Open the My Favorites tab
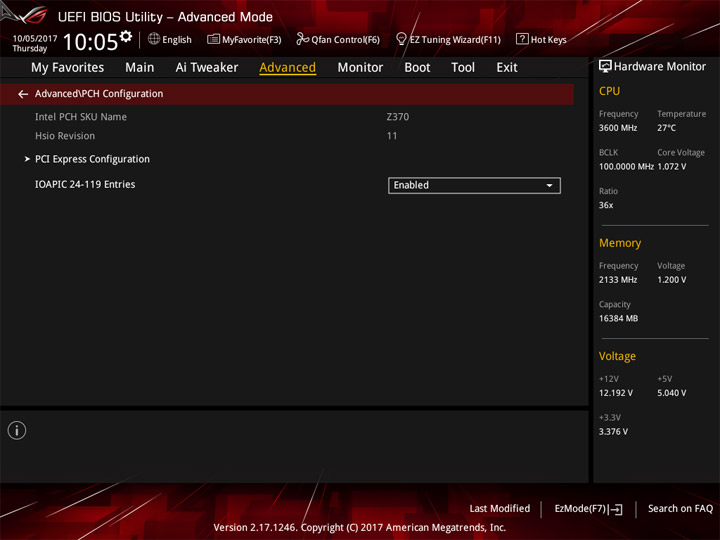Screen dimensions: 720x540 68,68
